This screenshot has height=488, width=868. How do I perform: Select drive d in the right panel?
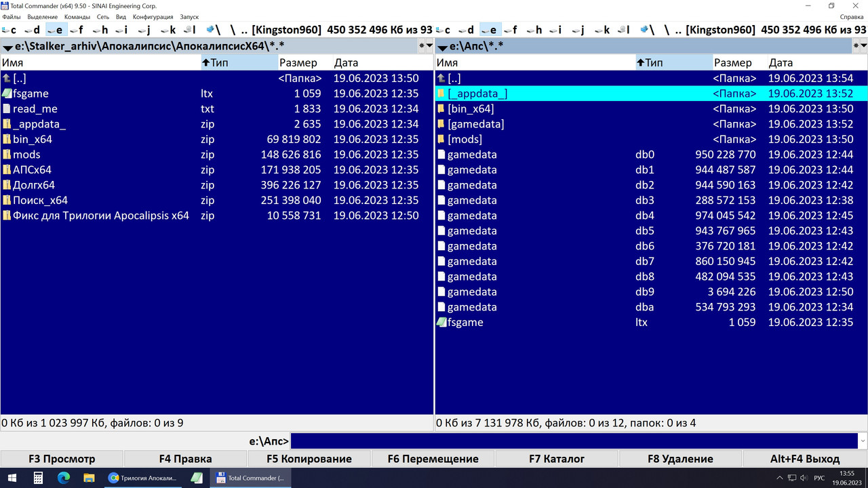pos(467,30)
